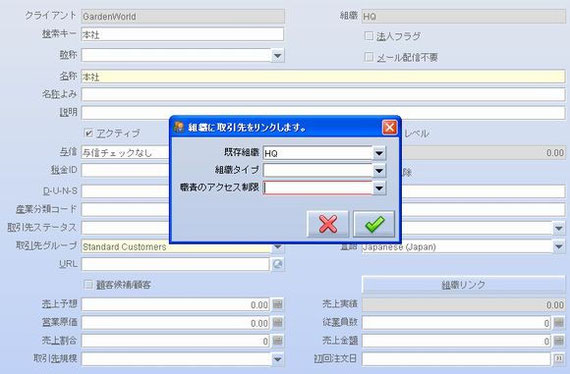Click the 従業員数 value field
Viewport: 570px width, 374px height.
coord(456,323)
